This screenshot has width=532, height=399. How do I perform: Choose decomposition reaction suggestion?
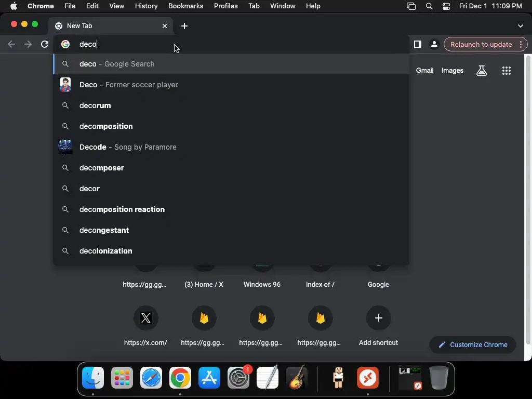point(231,209)
